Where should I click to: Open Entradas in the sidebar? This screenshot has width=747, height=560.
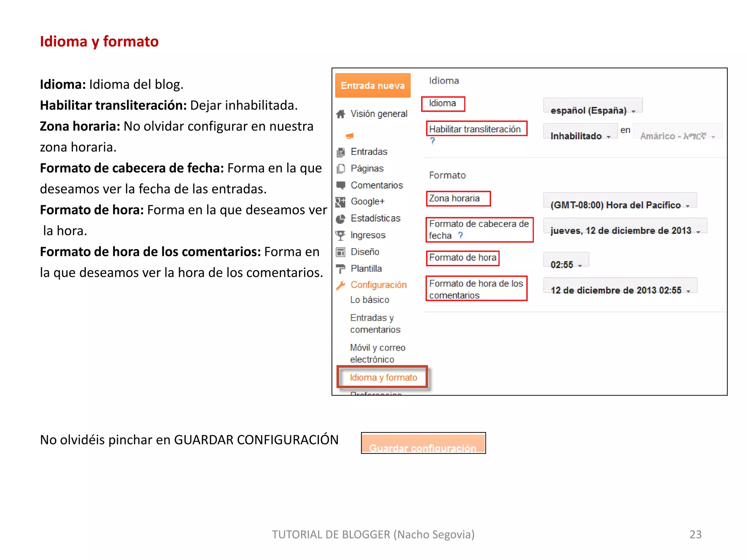369,152
